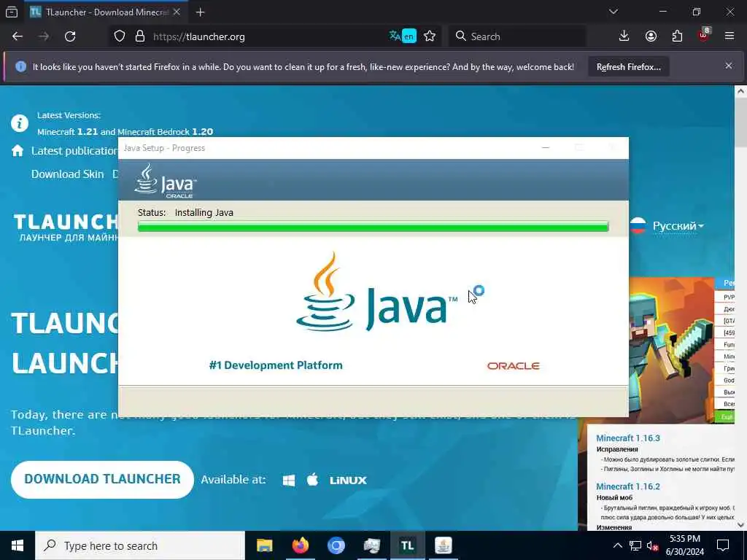This screenshot has width=747, height=560.
Task: Open the Minecraft 1.16.2 changelog link
Action: tap(628, 486)
